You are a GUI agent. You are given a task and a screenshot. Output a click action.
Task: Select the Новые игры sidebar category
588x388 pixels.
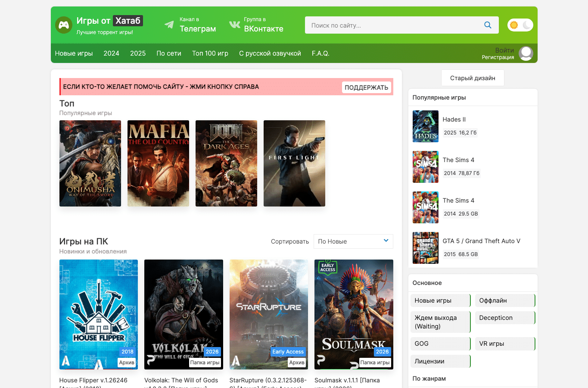coord(440,300)
